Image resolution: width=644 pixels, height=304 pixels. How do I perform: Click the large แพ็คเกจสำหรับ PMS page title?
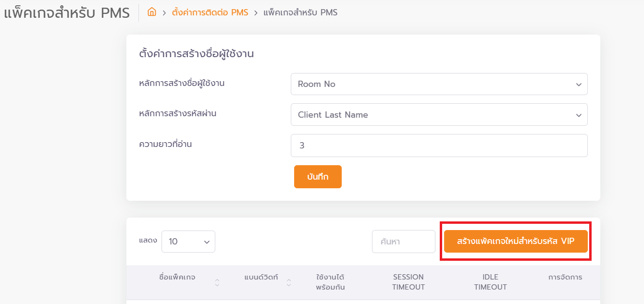click(67, 13)
